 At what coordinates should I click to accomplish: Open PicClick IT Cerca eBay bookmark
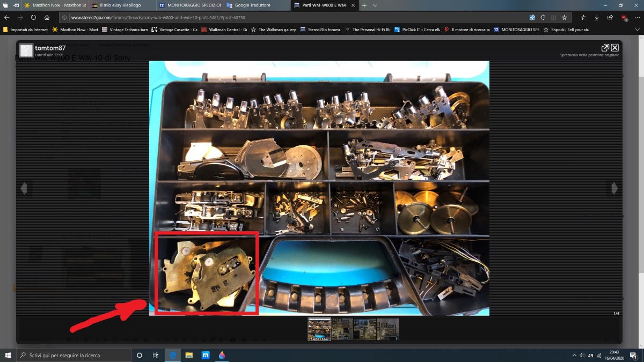pyautogui.click(x=418, y=29)
